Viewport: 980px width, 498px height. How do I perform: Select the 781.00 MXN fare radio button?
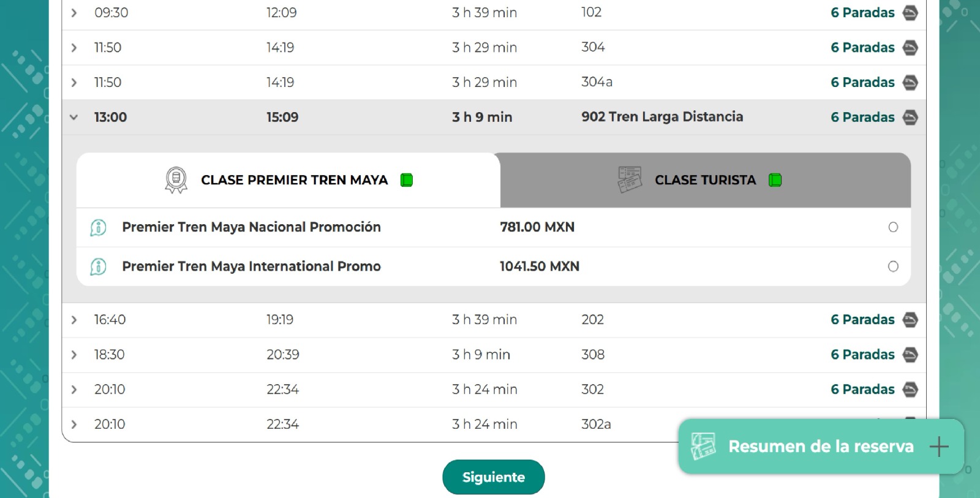pos(893,227)
